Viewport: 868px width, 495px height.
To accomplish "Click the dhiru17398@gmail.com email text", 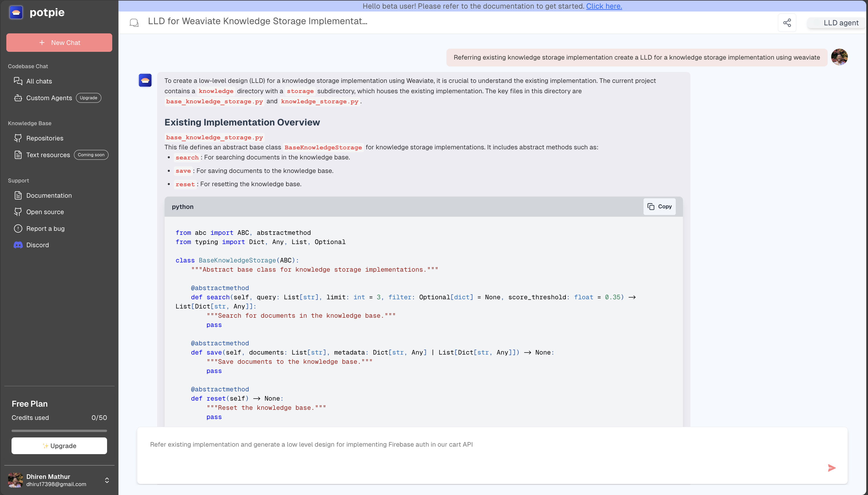I will [56, 484].
